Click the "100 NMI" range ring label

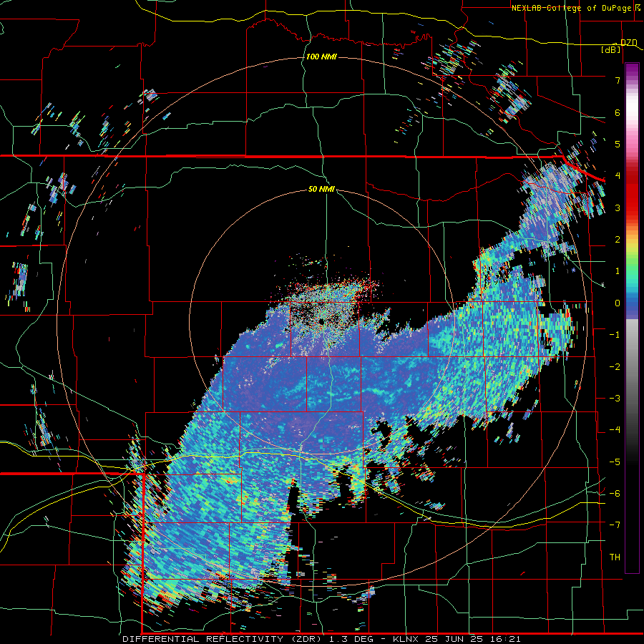[321, 57]
